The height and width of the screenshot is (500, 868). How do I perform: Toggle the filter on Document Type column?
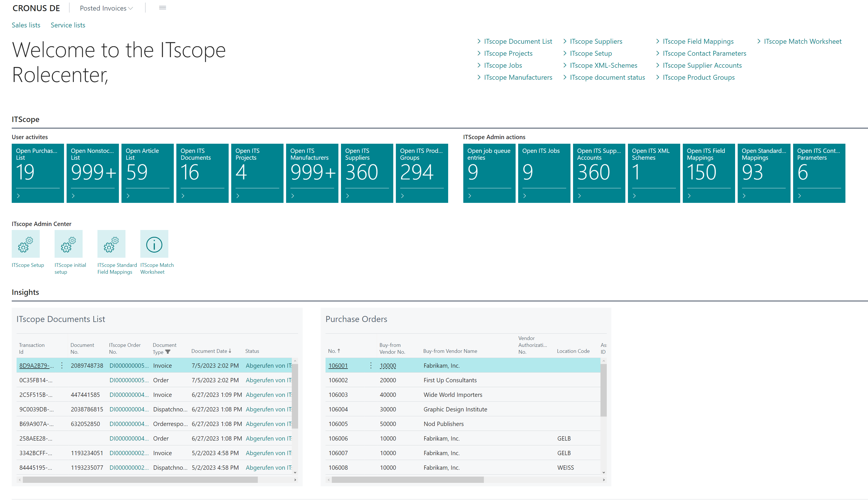click(168, 352)
